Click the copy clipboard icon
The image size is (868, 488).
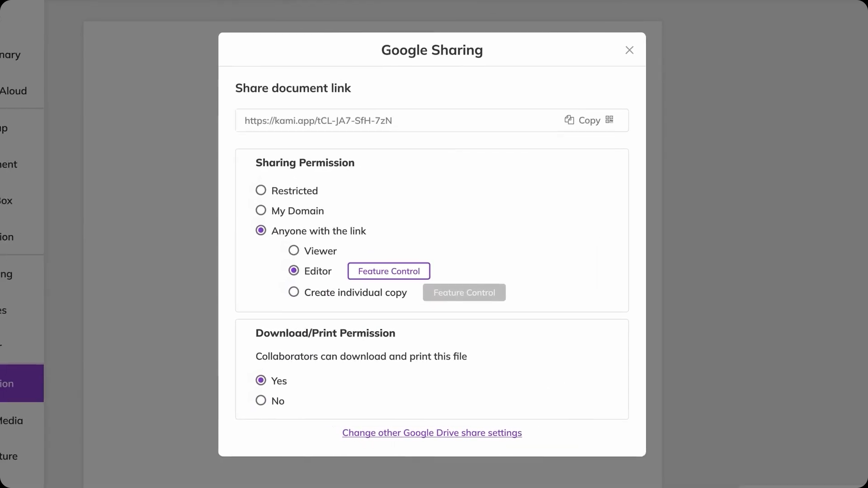click(x=569, y=120)
